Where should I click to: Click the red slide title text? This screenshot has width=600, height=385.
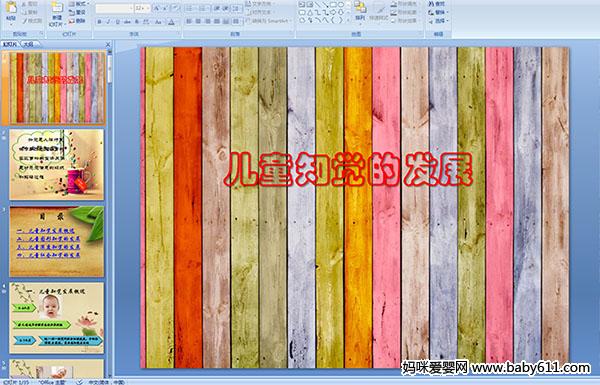[348, 170]
